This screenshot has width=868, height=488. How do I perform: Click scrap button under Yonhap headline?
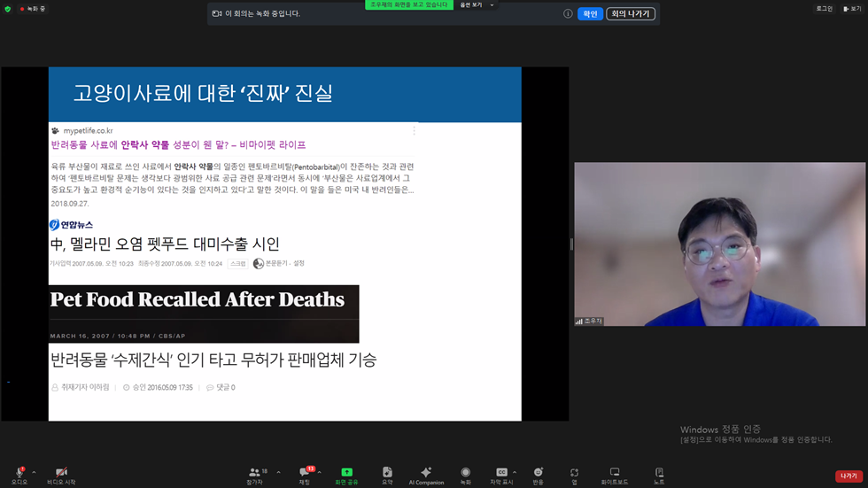point(238,264)
